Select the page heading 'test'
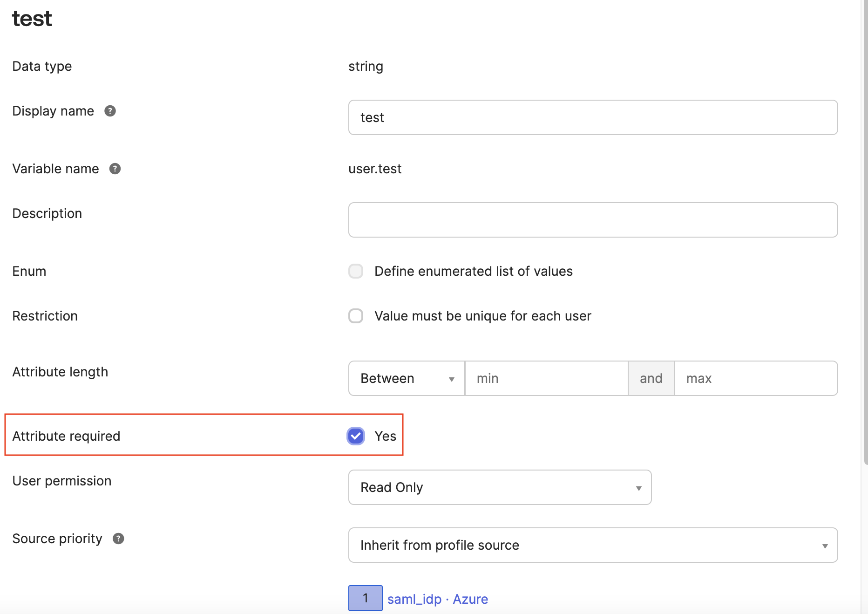 [32, 19]
